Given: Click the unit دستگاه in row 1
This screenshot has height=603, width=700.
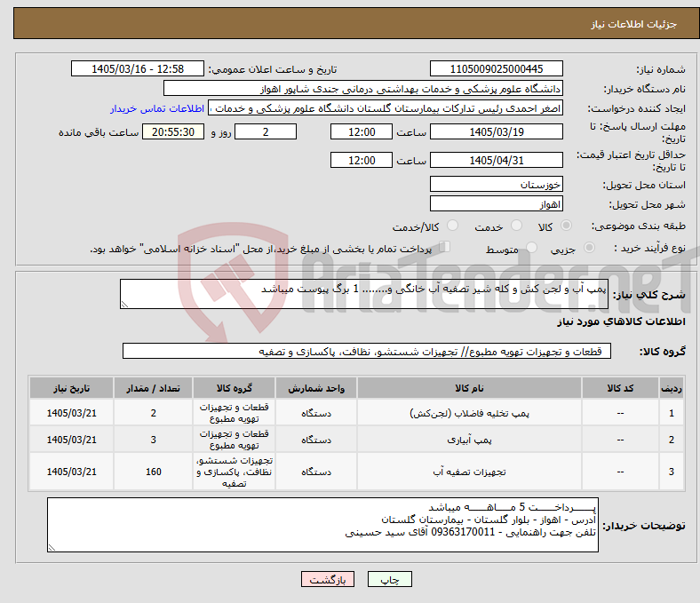Looking at the screenshot, I should click(x=316, y=413).
